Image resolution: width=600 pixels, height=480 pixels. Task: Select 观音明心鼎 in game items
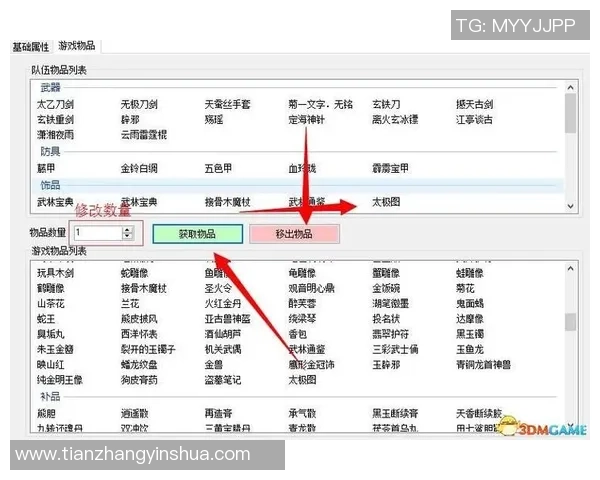coord(311,289)
